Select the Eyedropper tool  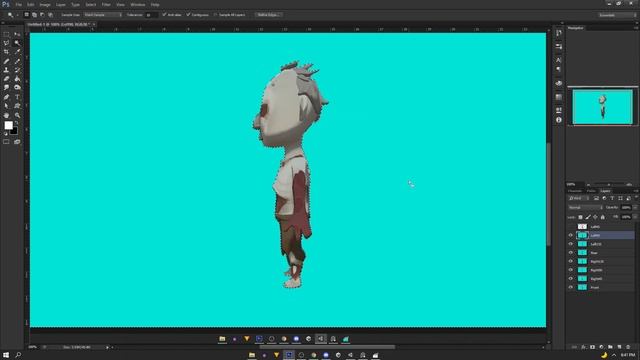point(17,52)
